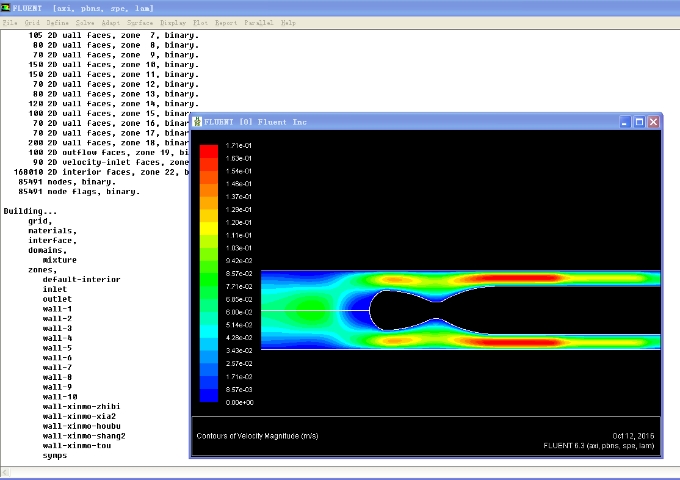
Task: Click the wall-xinmo-zhibi line in console
Action: tap(79, 407)
